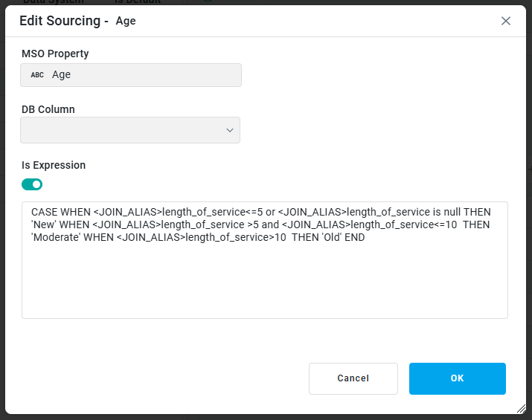Viewport: 532px width, 420px height.
Task: Click the ABC data type icon
Action: click(37, 75)
